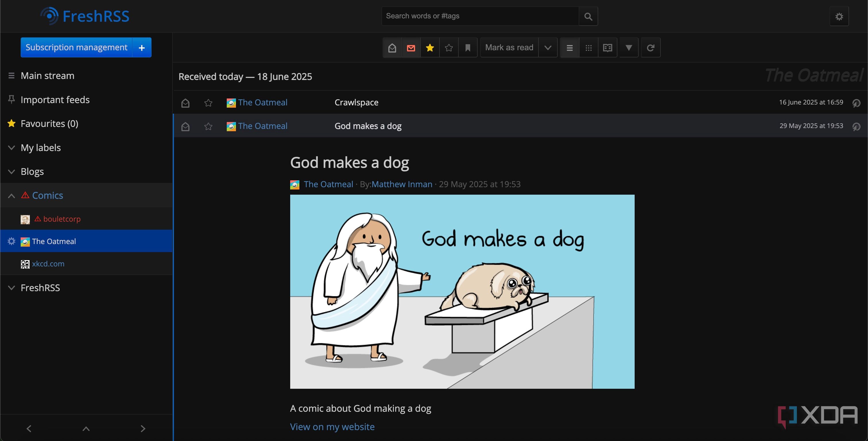The image size is (868, 441).
Task: Toggle show unread articles filter
Action: click(411, 48)
